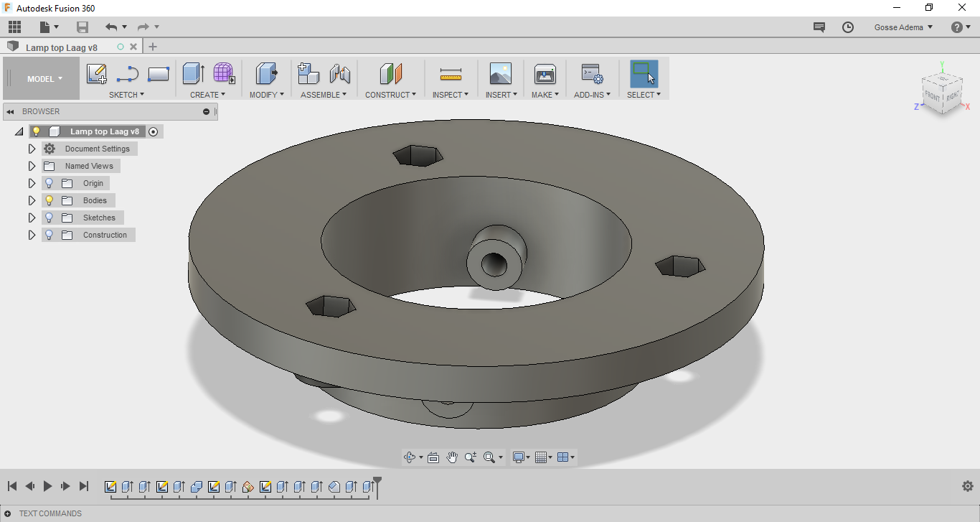Click the Measure ruler icon
This screenshot has width=980, height=522.
[x=451, y=74]
